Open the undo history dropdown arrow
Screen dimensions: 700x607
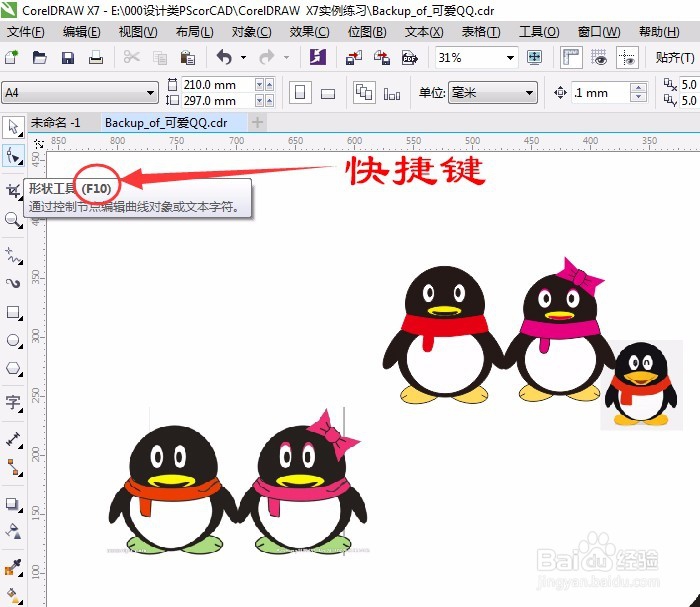(x=243, y=58)
